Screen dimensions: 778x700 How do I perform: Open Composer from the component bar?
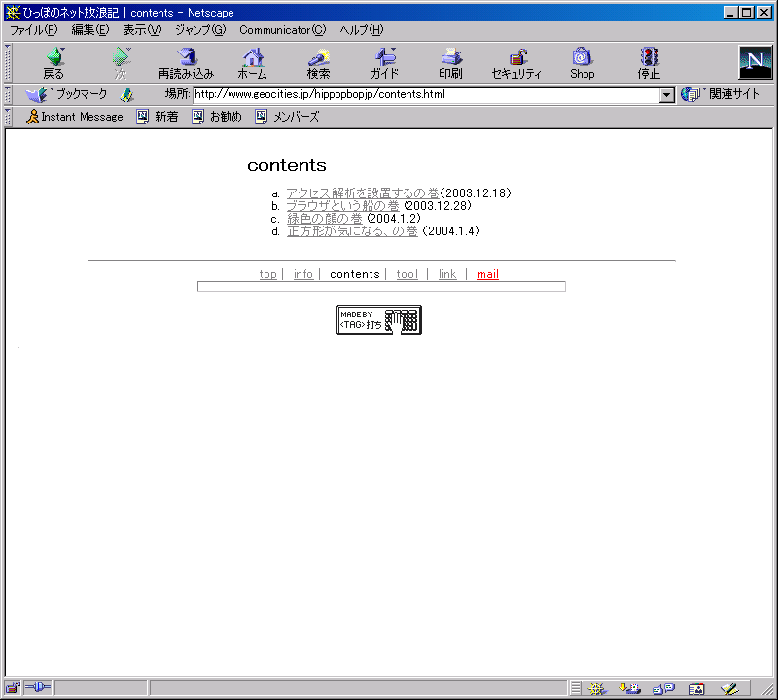coord(729,688)
